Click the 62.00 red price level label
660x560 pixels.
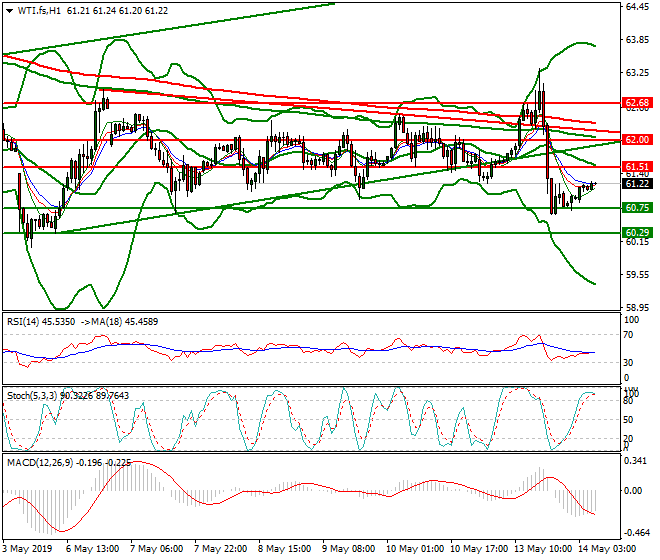click(x=637, y=140)
